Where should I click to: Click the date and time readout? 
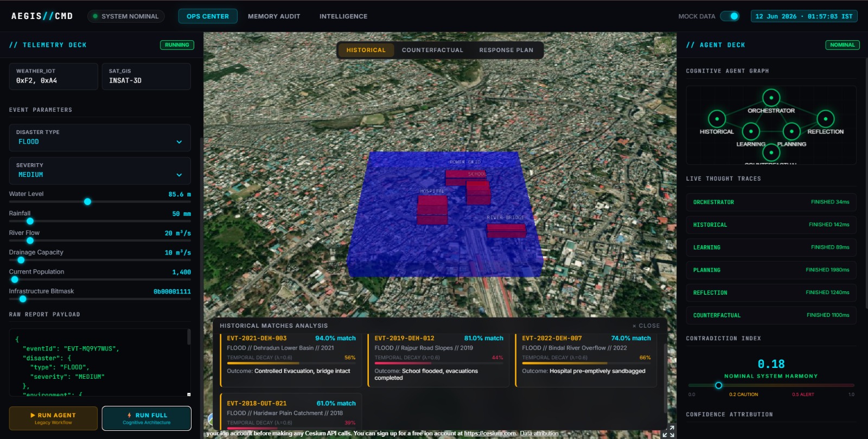803,16
